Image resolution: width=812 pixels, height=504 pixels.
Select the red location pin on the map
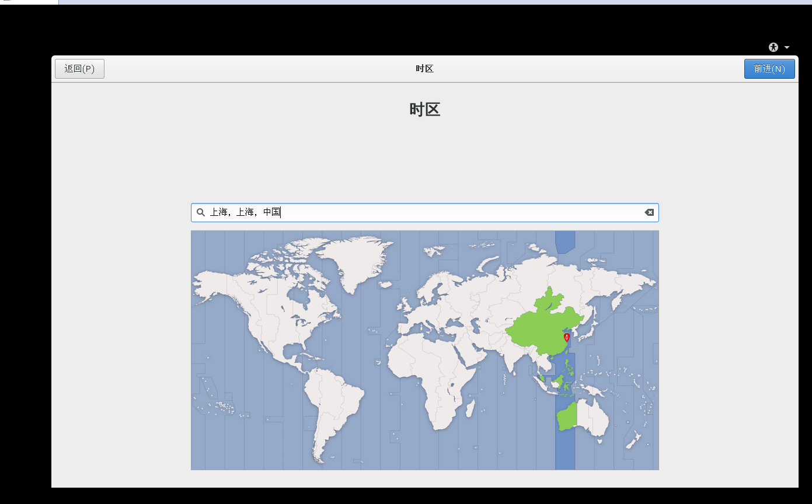pos(566,338)
